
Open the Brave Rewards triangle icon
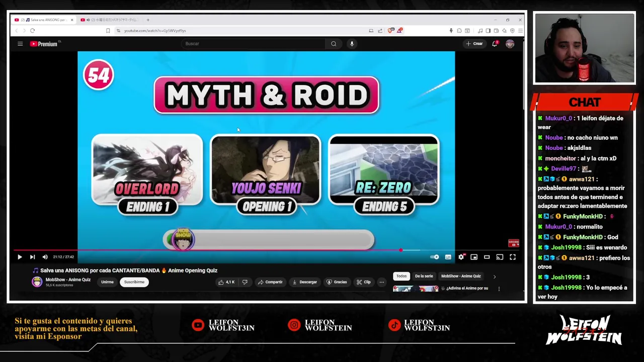[399, 31]
